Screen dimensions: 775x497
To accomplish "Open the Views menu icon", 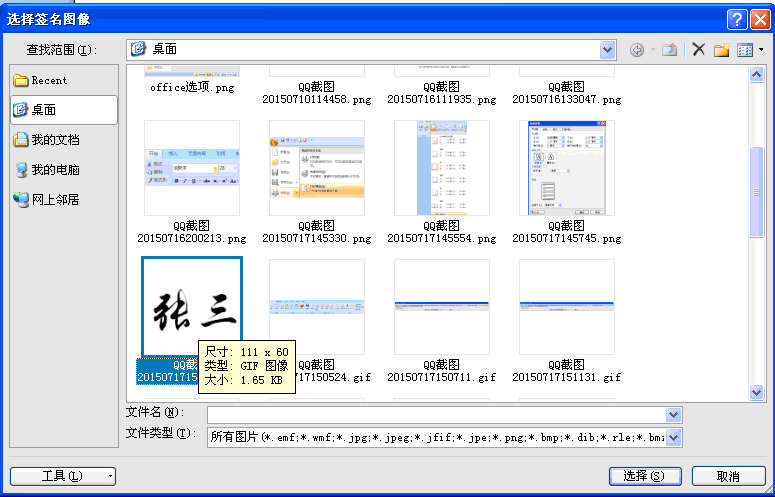I will (745, 49).
